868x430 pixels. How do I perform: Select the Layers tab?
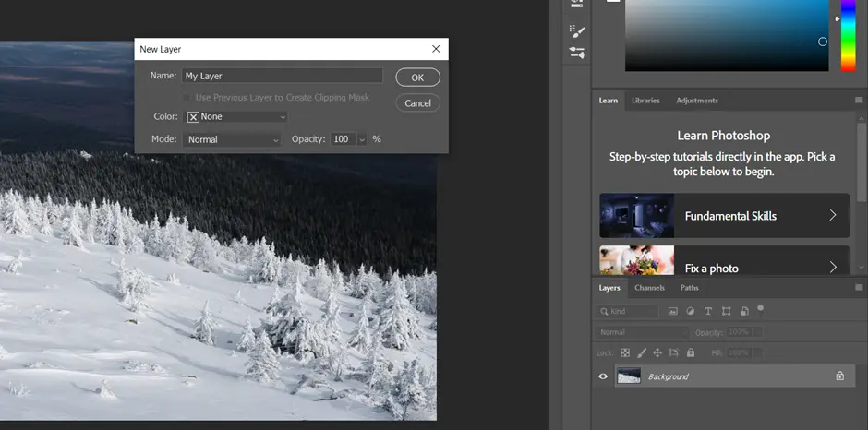pyautogui.click(x=609, y=288)
